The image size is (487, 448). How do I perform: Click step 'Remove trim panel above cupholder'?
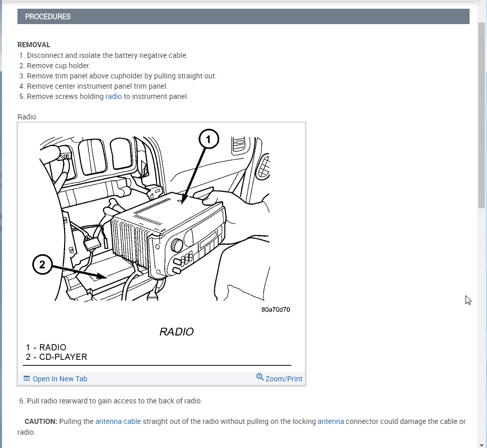(122, 76)
